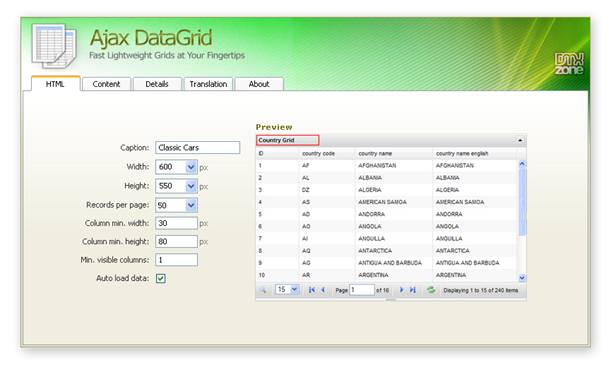The height and width of the screenshot is (365, 611).
Task: Select the ANGOLA country name cell
Action: (x=370, y=226)
